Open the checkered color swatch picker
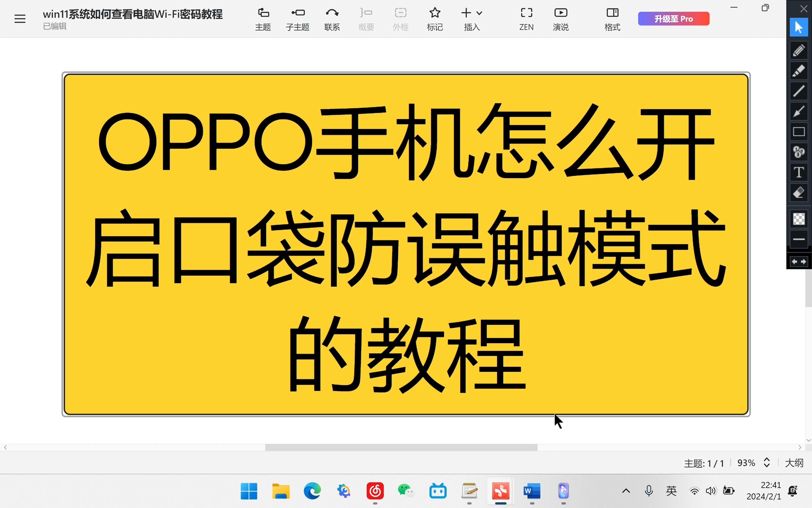Viewport: 812px width, 508px height. [x=799, y=219]
